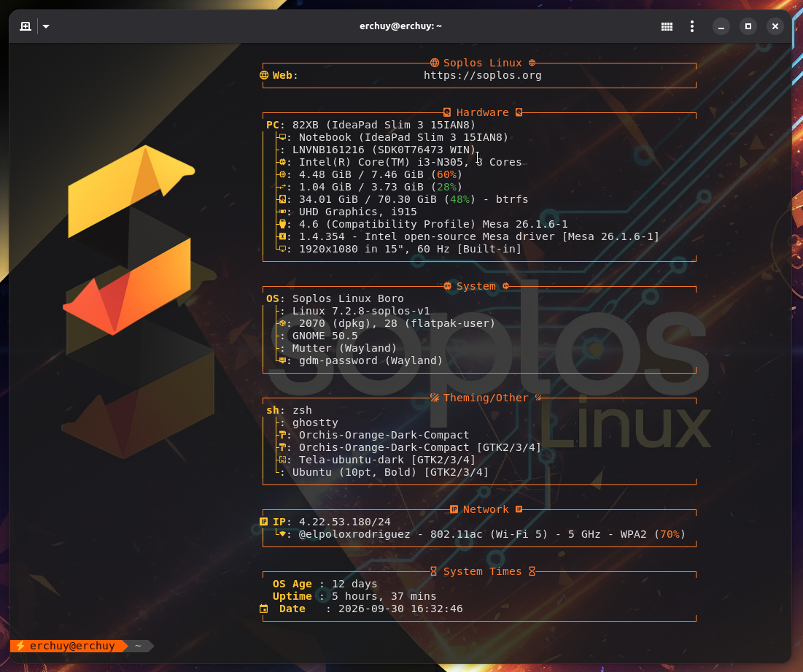Click the CPU icon beside Intel(R) Core(TM)
This screenshot has width=803, height=672.
point(282,162)
